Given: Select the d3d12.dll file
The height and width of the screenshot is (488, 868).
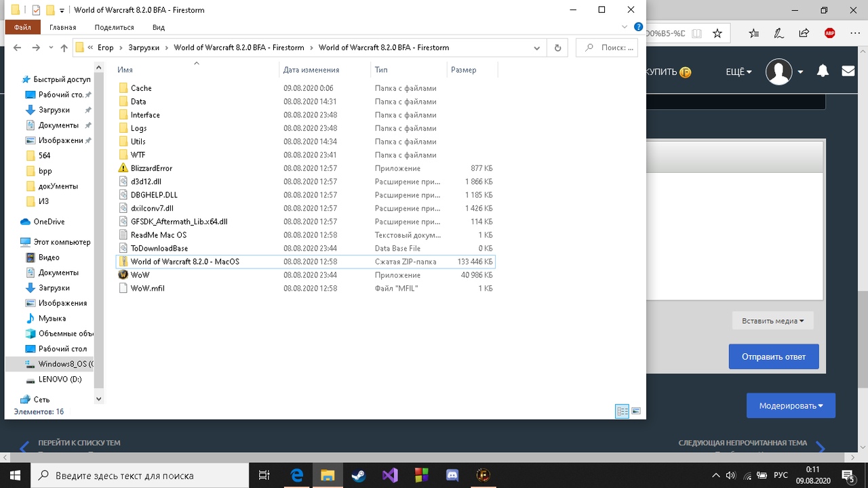Looking at the screenshot, I should click(146, 182).
